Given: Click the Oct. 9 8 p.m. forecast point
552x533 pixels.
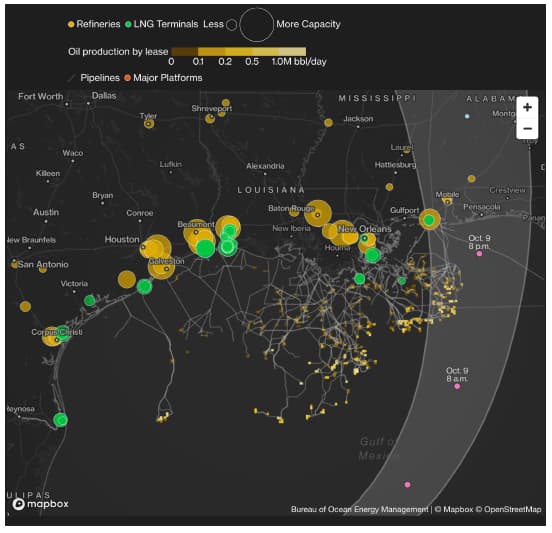Looking at the screenshot, I should [x=479, y=253].
